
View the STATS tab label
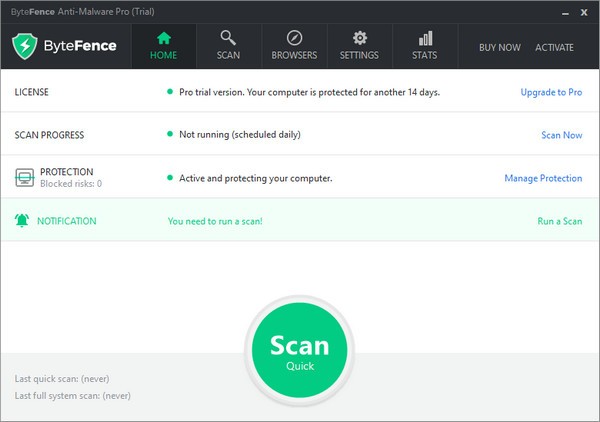pyautogui.click(x=425, y=55)
